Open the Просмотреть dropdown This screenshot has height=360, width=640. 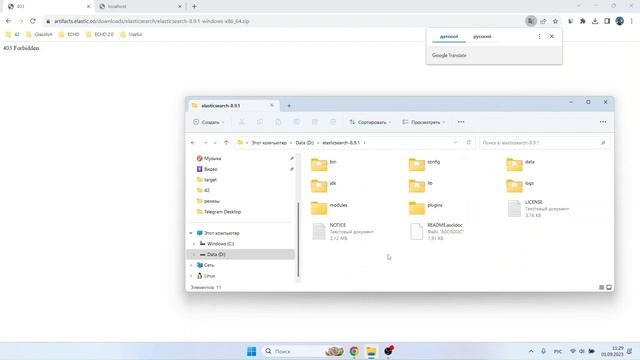point(424,122)
